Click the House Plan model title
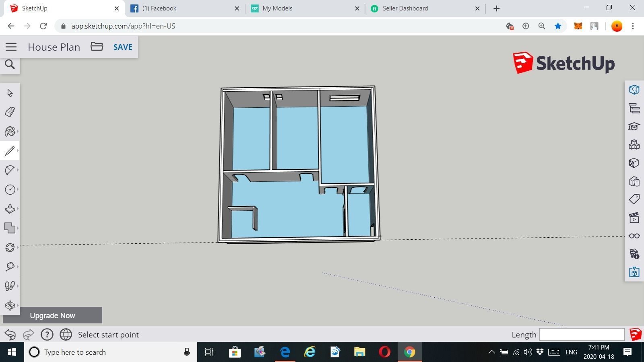644x362 pixels. pos(54,47)
